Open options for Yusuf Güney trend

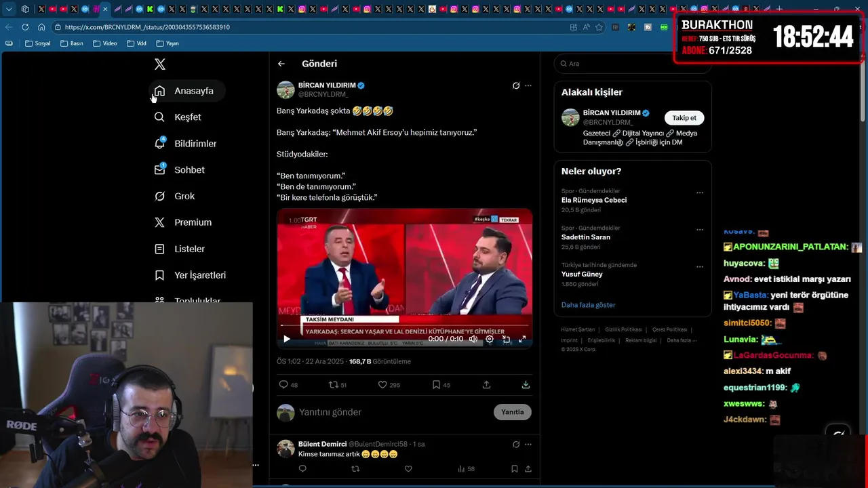click(x=700, y=266)
